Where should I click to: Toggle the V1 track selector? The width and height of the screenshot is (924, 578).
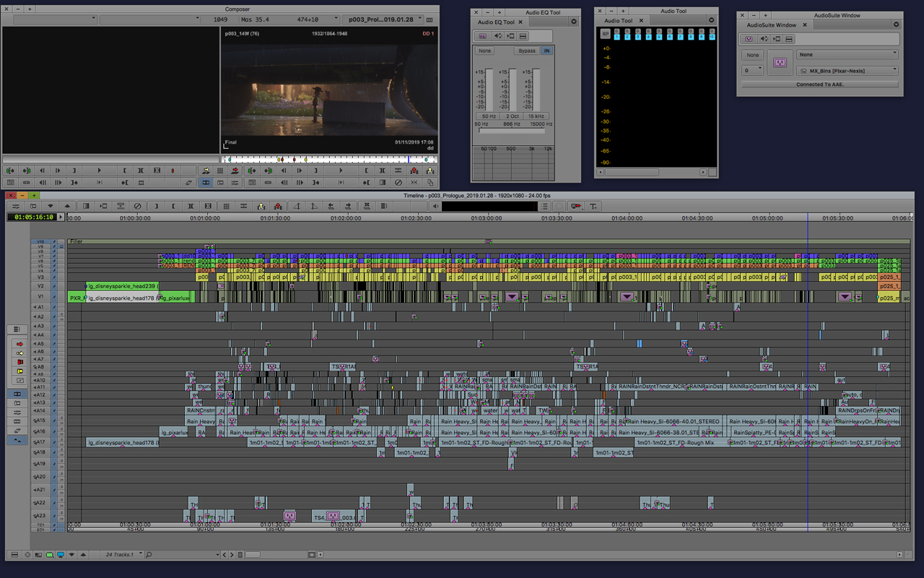pos(41,297)
